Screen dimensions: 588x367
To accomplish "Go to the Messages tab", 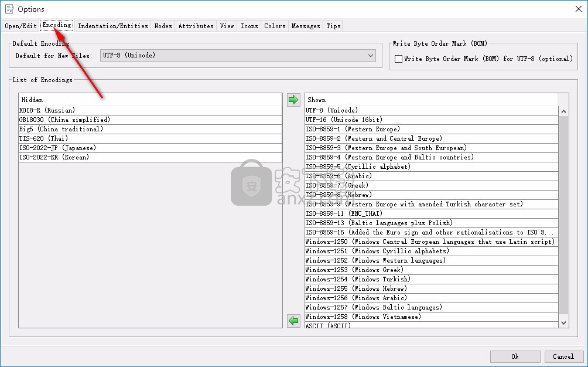I will [x=306, y=26].
